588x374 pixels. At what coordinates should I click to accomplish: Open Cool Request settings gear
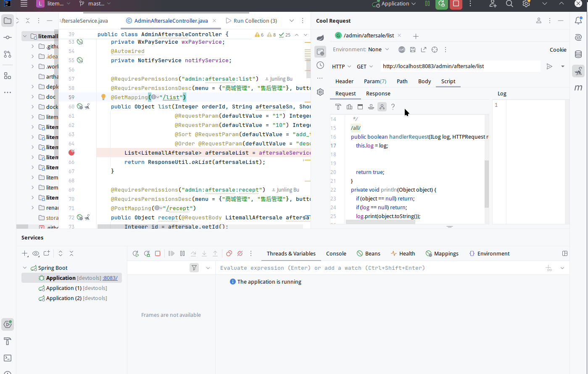click(320, 92)
